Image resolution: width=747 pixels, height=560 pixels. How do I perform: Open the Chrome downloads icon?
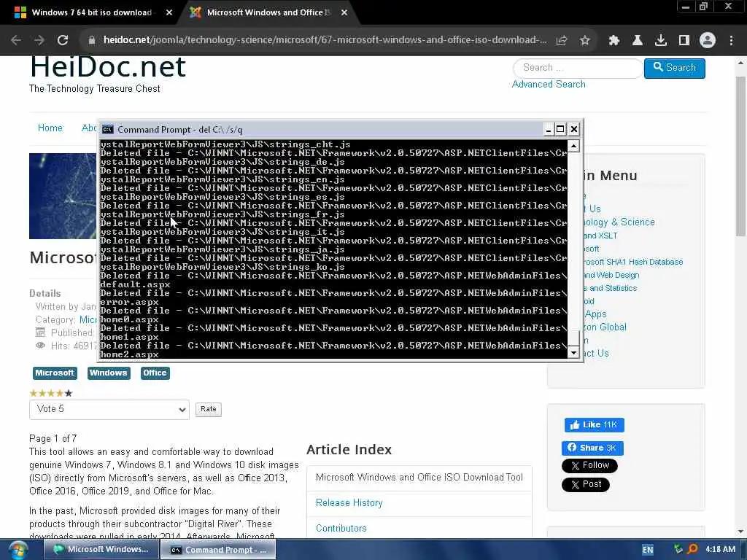point(661,41)
